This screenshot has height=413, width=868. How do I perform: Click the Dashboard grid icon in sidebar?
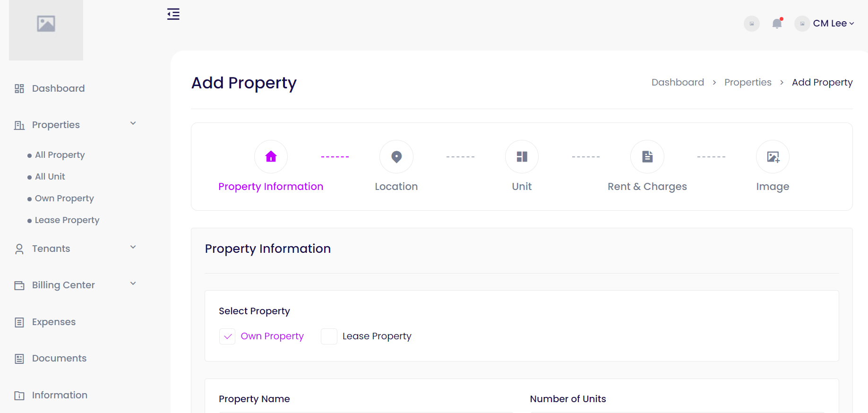coord(19,89)
